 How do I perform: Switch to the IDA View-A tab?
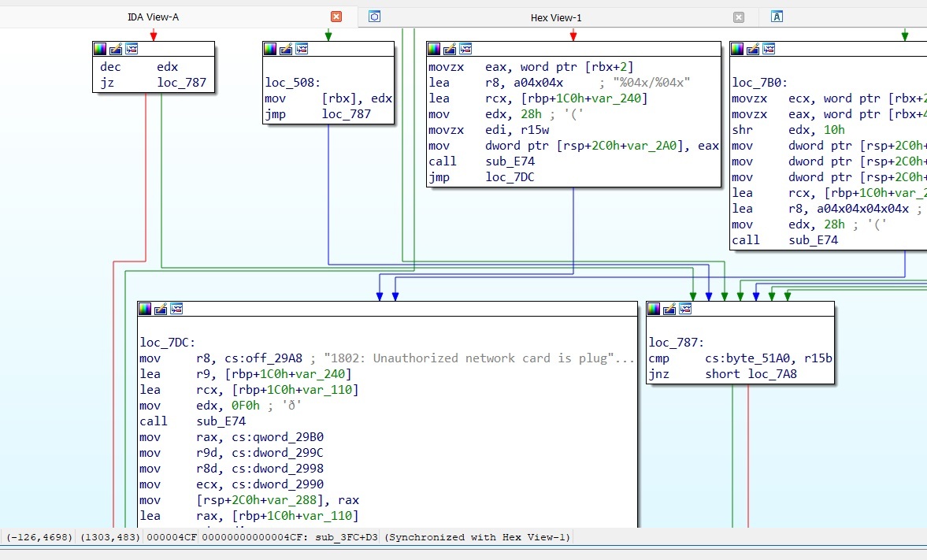coord(153,17)
